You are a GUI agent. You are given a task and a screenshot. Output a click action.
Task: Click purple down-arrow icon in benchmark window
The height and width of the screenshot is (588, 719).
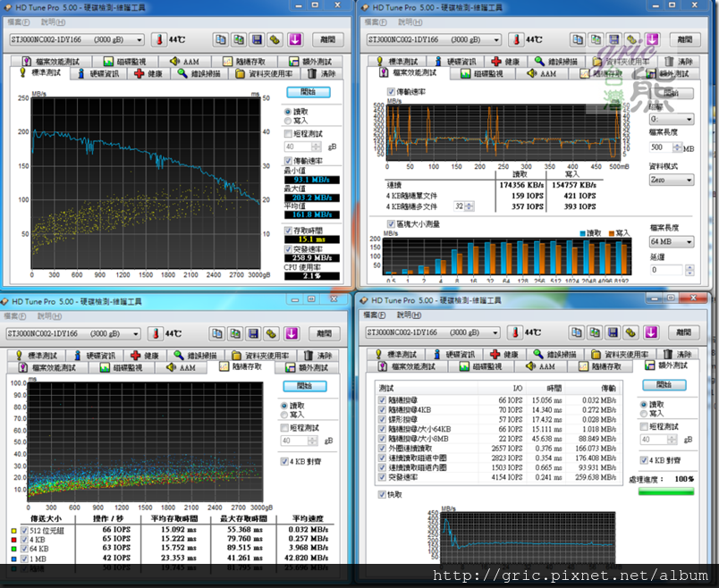(295, 40)
